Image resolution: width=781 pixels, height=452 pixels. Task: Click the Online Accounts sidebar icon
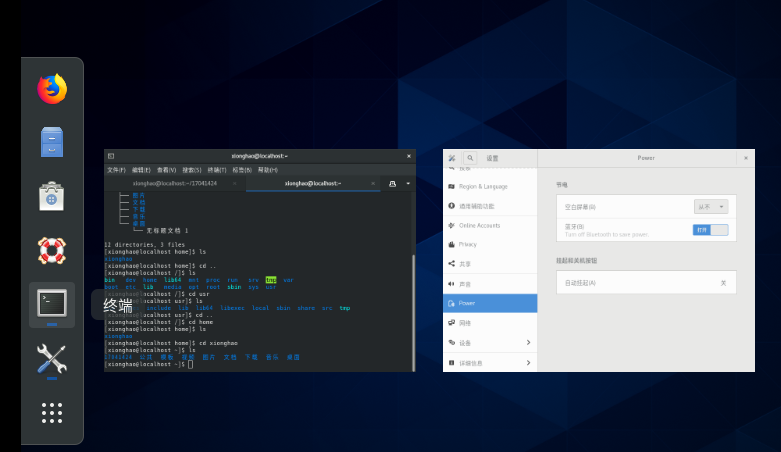(x=451, y=225)
